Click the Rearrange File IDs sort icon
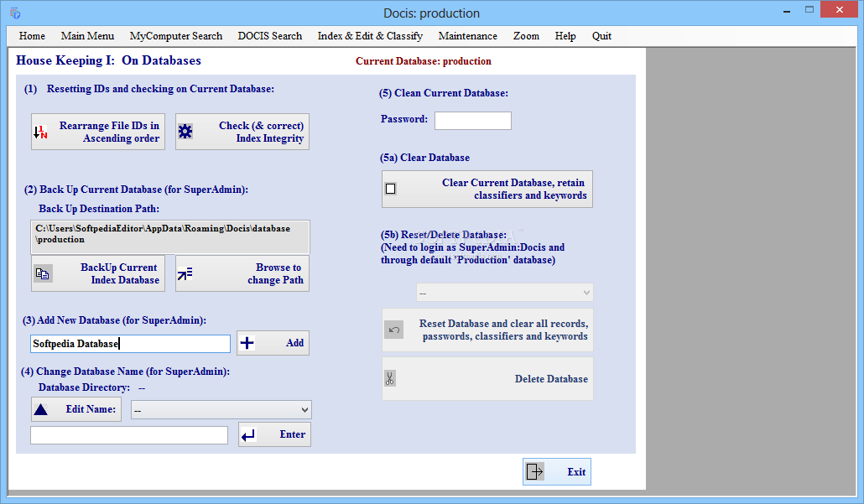Viewport: 864px width, 504px height. point(40,132)
